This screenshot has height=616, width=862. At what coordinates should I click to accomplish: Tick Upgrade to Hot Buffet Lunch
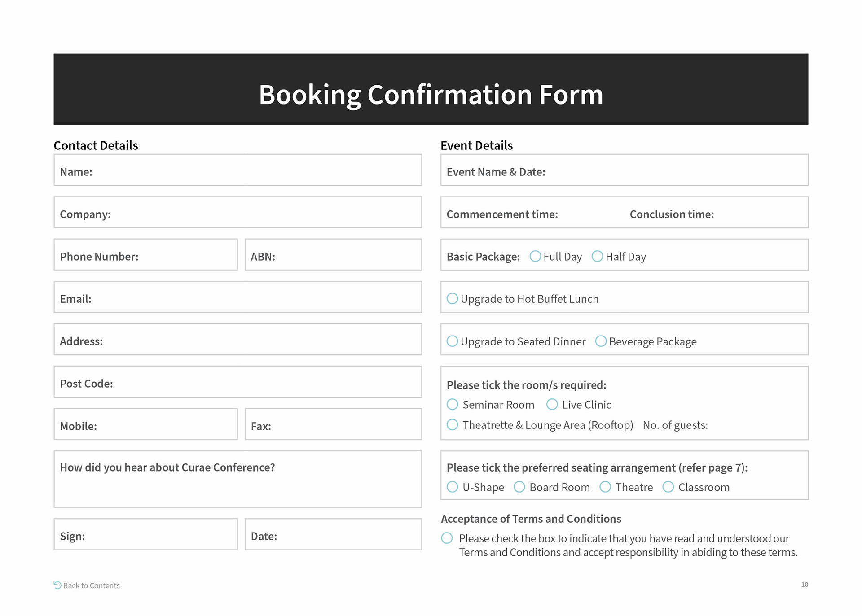click(x=452, y=299)
